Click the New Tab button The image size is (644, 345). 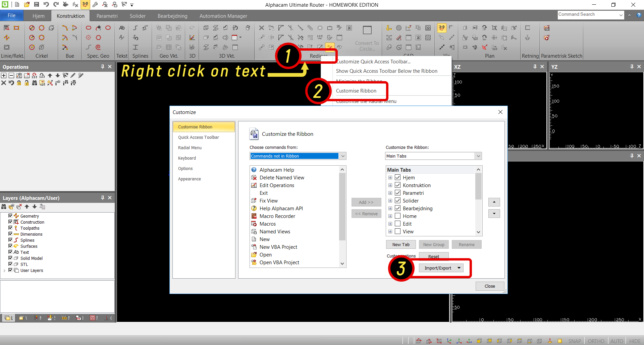click(x=401, y=244)
